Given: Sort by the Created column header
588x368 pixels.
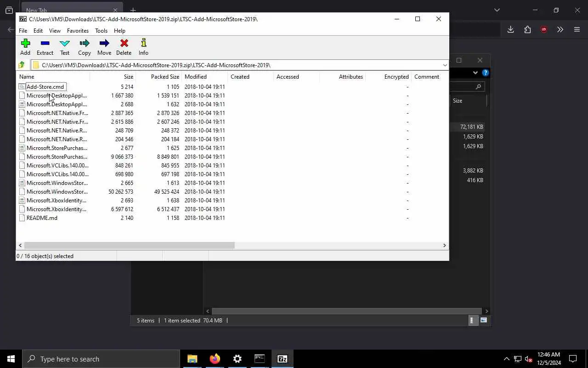Looking at the screenshot, I should (250, 77).
